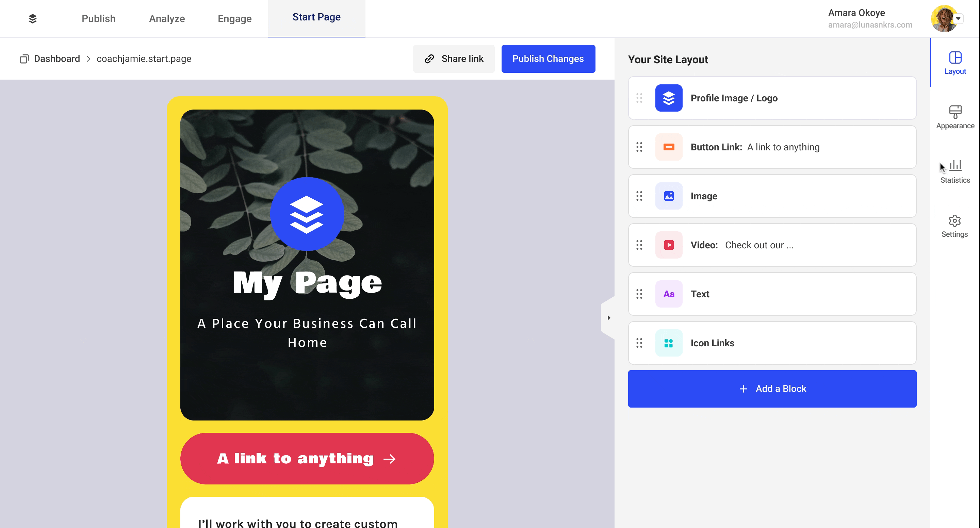The width and height of the screenshot is (980, 528).
Task: Click the Video block icon
Action: click(669, 245)
